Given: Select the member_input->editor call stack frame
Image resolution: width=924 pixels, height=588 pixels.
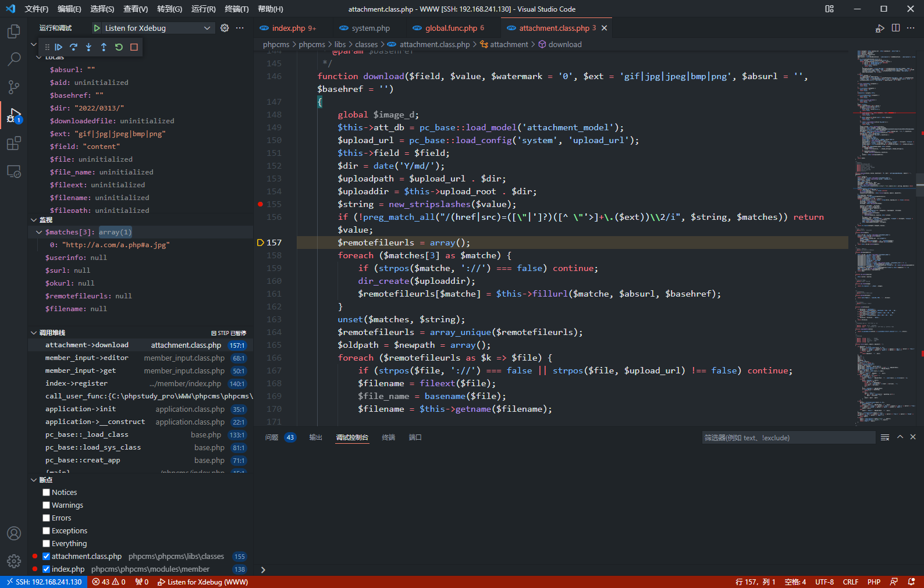Looking at the screenshot, I should click(87, 358).
